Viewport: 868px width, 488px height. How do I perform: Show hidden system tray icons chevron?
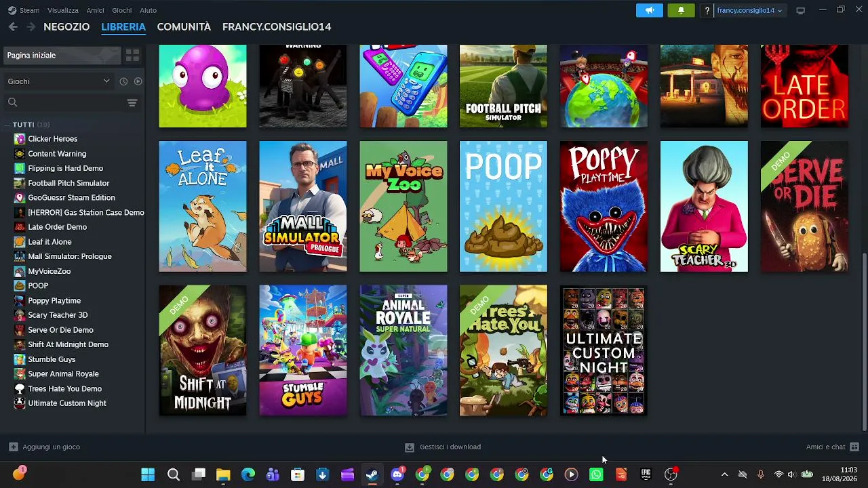[724, 474]
